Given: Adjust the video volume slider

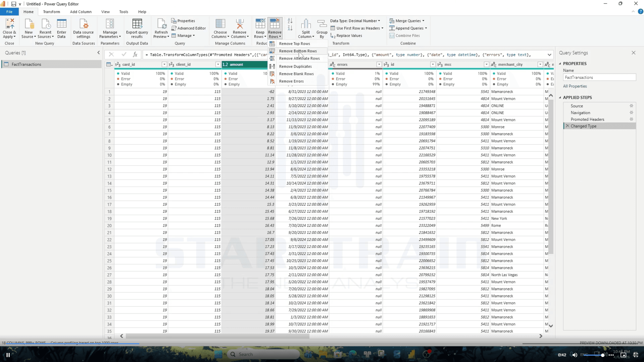Looking at the screenshot, I should click(x=595, y=355).
